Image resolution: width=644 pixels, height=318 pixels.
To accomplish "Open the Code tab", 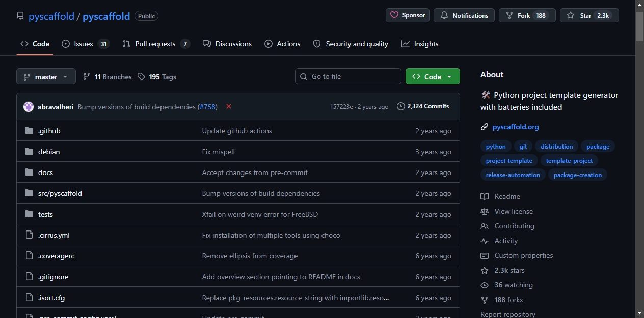I will pyautogui.click(x=35, y=44).
